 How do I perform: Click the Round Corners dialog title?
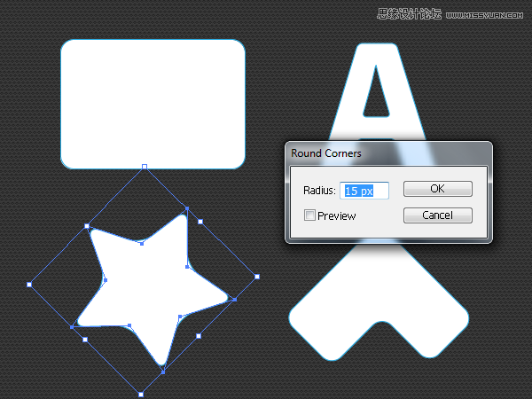pos(326,153)
